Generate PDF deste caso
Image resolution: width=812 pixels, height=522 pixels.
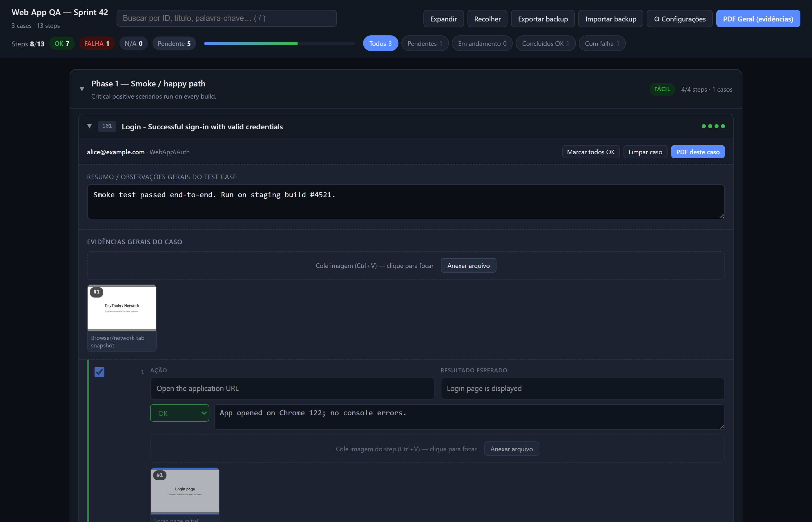click(697, 152)
